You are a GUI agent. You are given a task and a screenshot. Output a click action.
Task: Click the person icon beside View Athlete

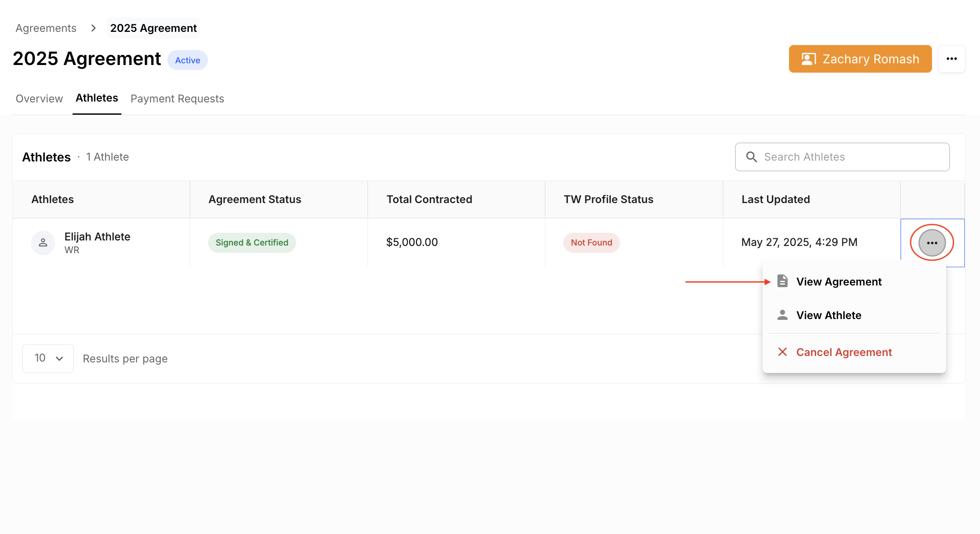click(x=782, y=315)
